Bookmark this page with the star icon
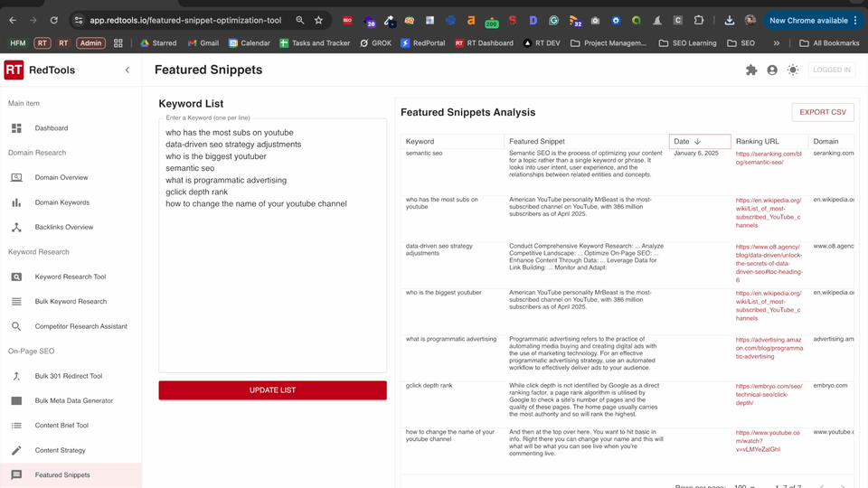Image resolution: width=868 pixels, height=488 pixels. (319, 21)
